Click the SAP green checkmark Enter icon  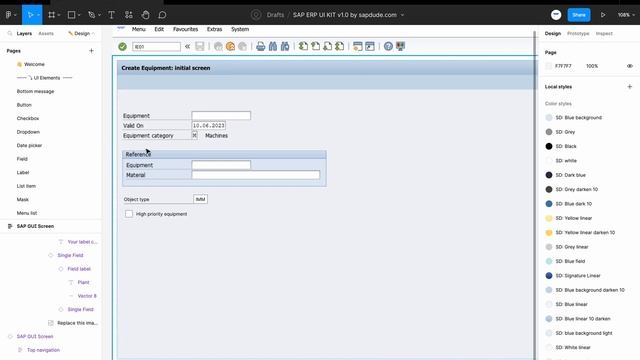pyautogui.click(x=122, y=47)
